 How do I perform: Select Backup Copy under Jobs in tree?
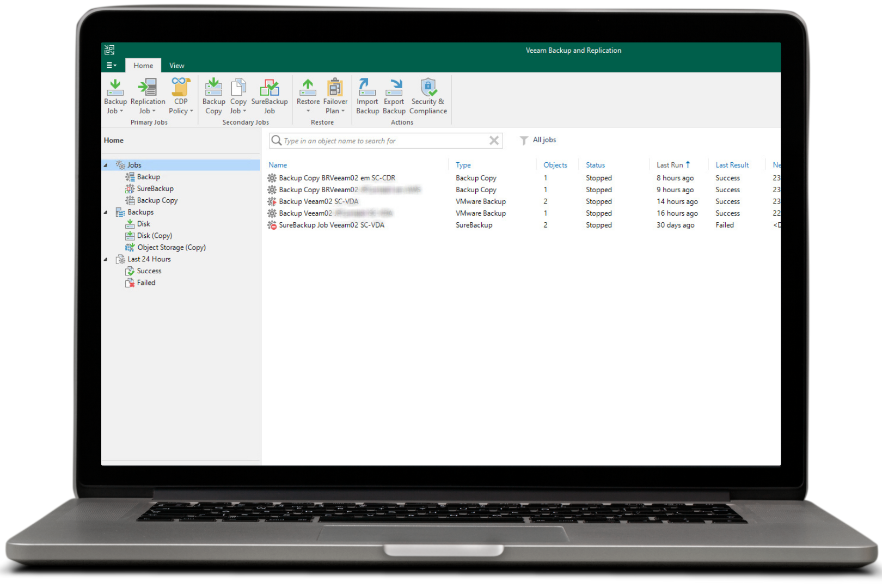[157, 200]
